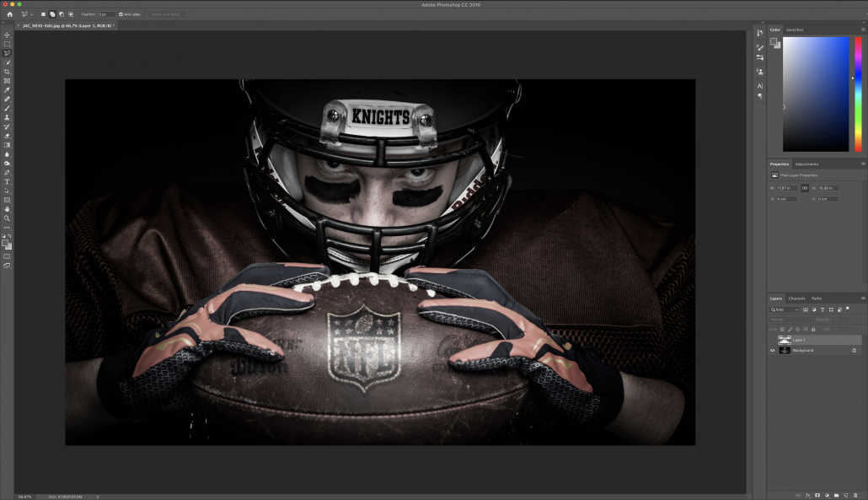The width and height of the screenshot is (868, 500).
Task: Select the Clone Stamp tool
Action: pyautogui.click(x=8, y=117)
